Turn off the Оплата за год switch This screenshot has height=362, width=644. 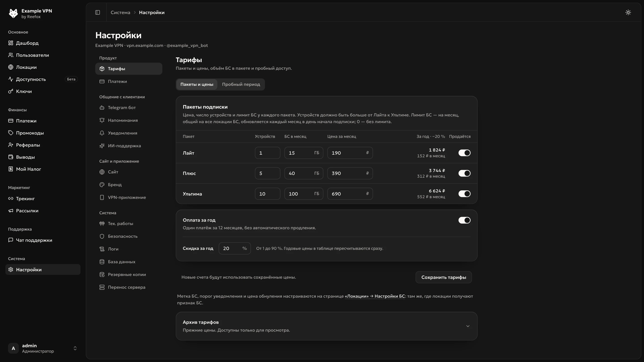click(x=464, y=220)
